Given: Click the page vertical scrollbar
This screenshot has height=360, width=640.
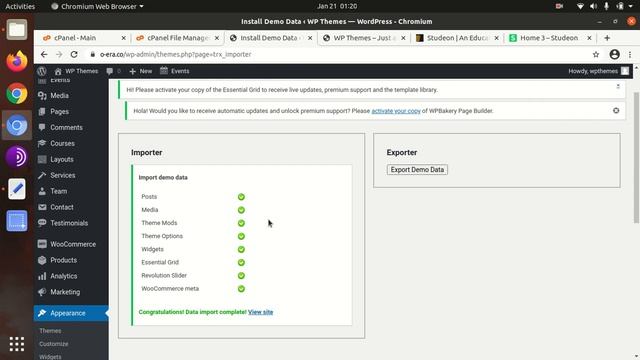Looking at the screenshot, I should point(636,158).
